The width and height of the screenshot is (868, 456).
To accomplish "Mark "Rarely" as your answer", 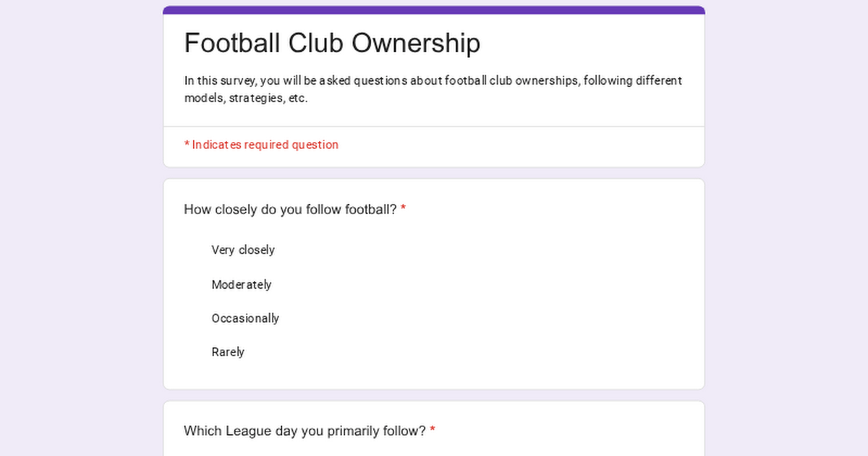I will click(x=228, y=352).
